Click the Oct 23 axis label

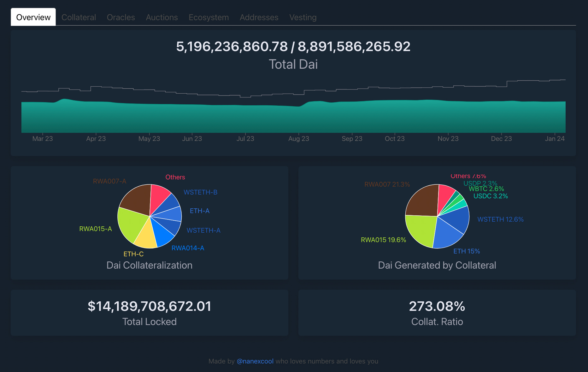click(395, 139)
